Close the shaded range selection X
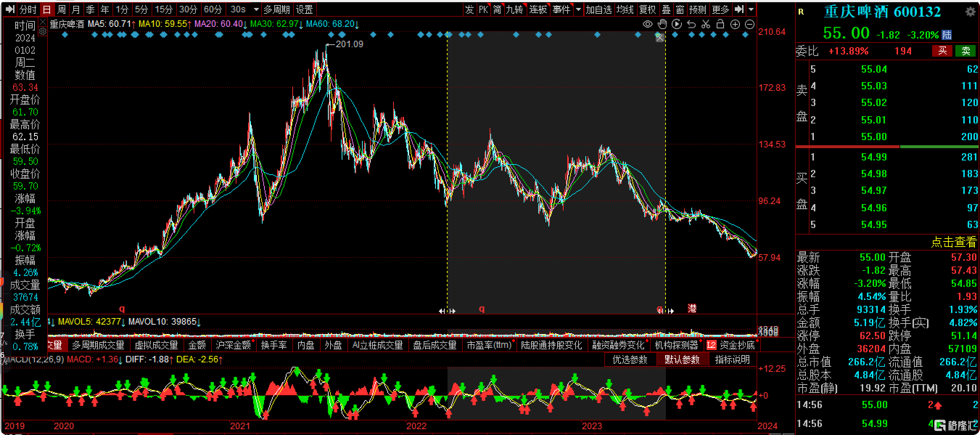Image resolution: width=980 pixels, height=435 pixels. point(660,37)
